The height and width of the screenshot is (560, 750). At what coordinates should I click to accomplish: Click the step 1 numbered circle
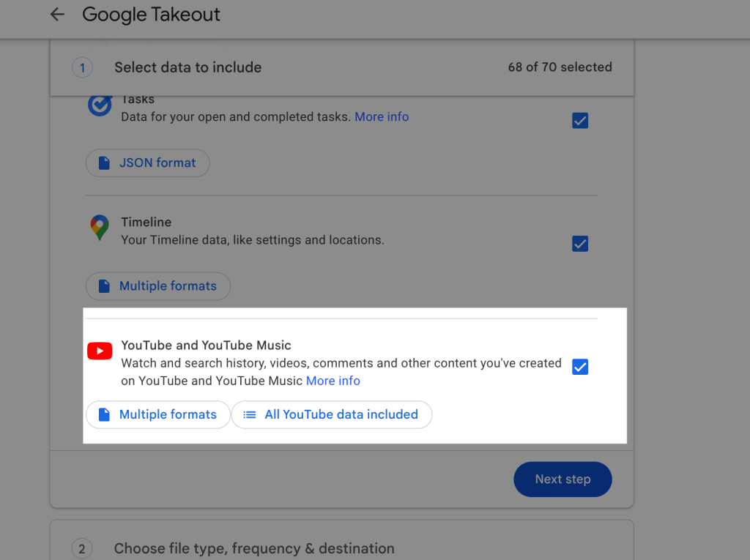click(x=82, y=67)
